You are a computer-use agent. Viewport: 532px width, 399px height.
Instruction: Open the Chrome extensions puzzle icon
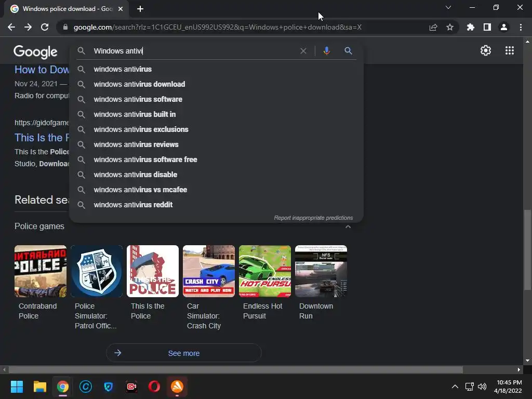(x=470, y=28)
